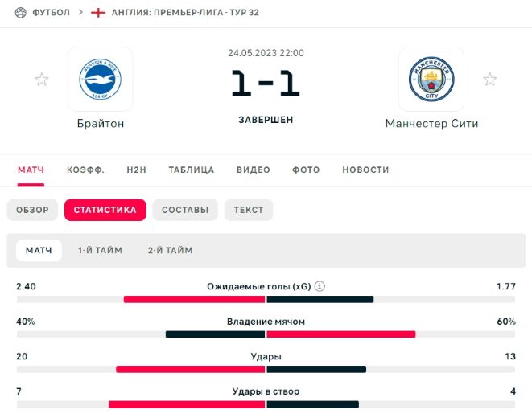This screenshot has width=532, height=414.
Task: Open the ТАБЛИЦА tab
Action: 192,170
